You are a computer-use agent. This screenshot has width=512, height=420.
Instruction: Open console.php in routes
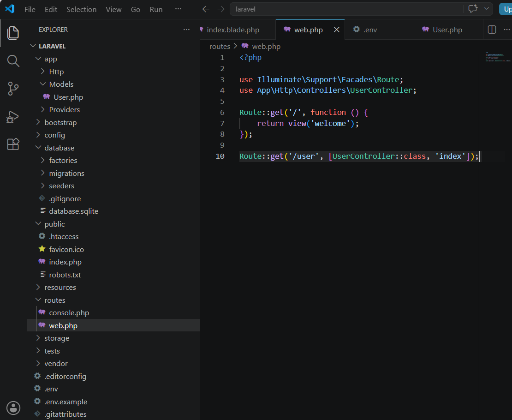[x=113, y=313]
